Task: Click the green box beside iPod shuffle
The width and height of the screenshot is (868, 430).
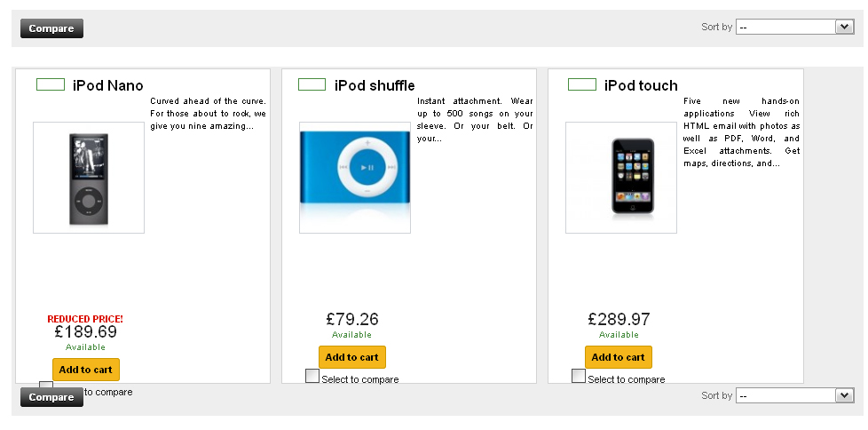Action: (x=312, y=84)
